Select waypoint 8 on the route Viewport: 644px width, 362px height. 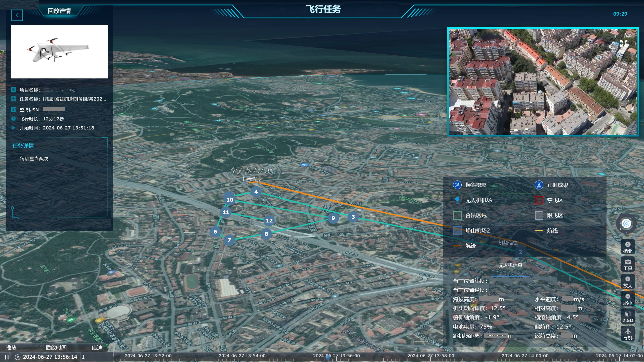tap(266, 234)
